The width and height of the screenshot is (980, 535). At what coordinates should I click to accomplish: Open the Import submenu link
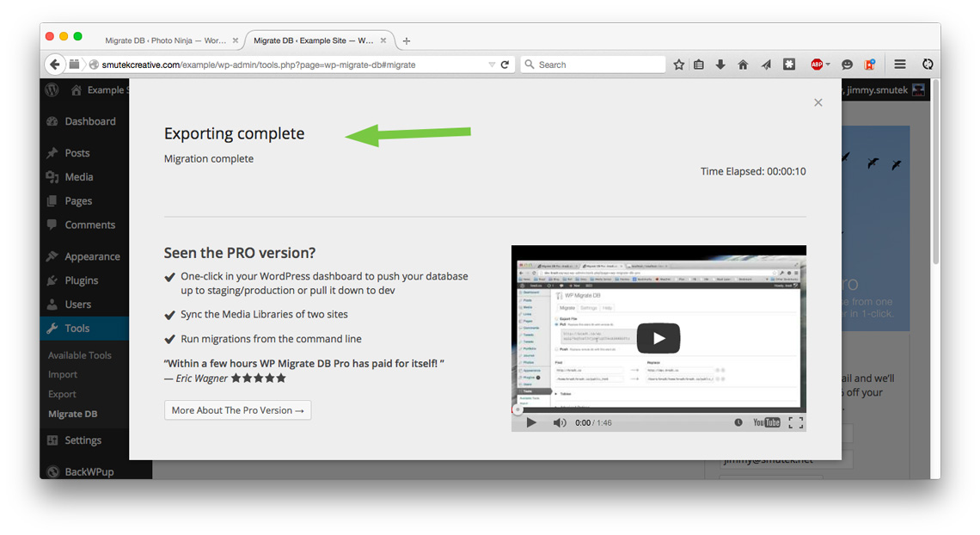coord(63,374)
